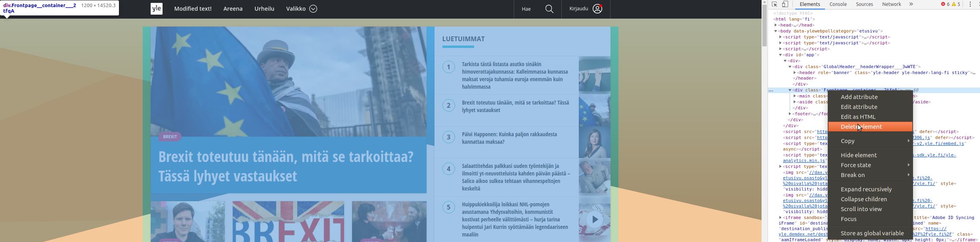Select Edit as HTML from context menu
Viewport: 980px width, 242px height.
point(858,117)
